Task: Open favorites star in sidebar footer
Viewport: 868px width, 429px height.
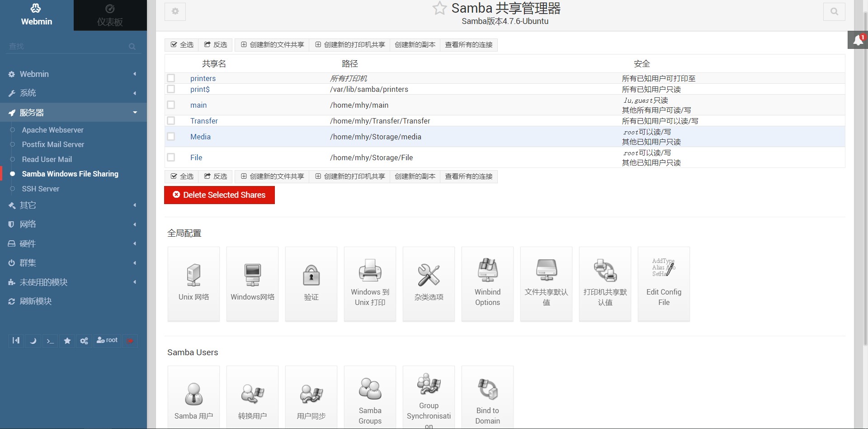Action: [67, 340]
